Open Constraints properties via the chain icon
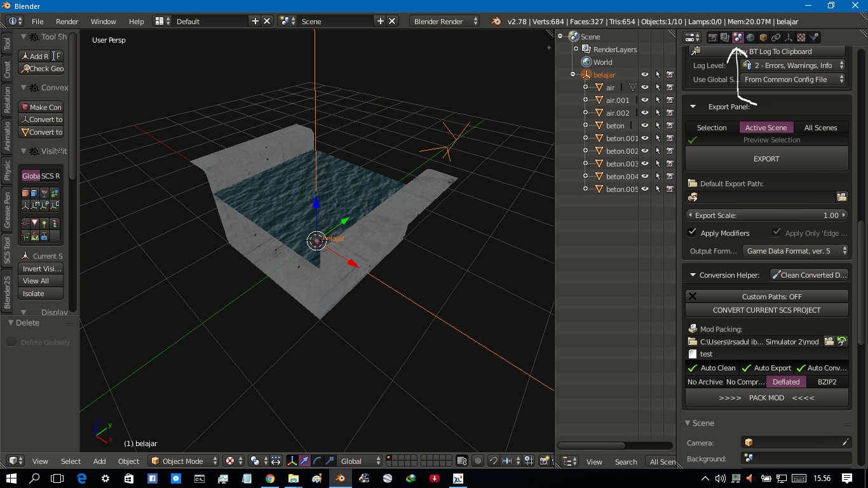868x488 pixels. (x=775, y=37)
